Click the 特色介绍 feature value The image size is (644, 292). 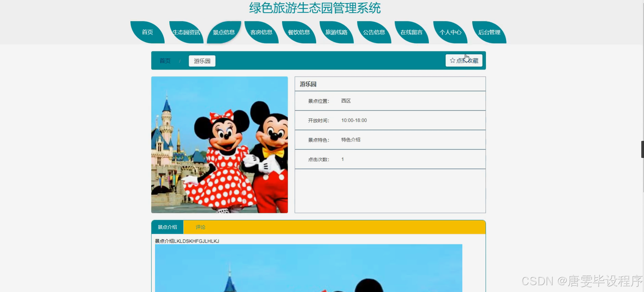click(351, 140)
